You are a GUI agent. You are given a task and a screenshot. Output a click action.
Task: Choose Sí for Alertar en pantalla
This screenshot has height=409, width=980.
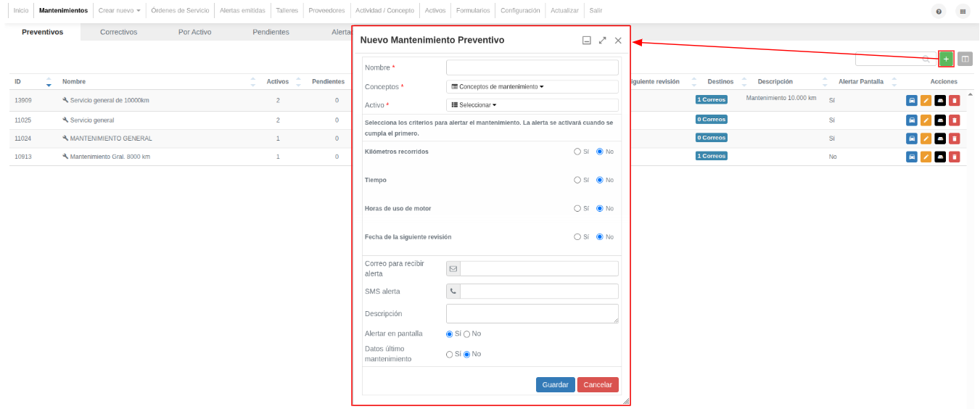(450, 334)
